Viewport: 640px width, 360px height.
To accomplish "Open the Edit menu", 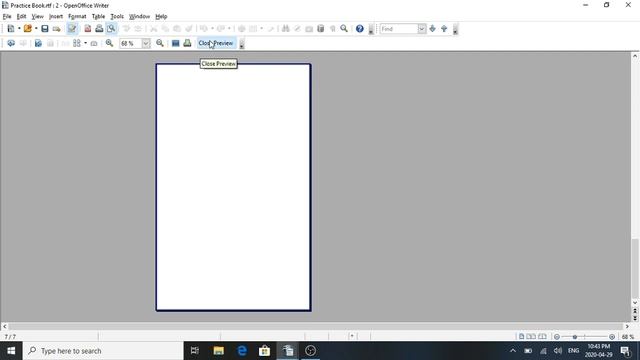I will (21, 16).
